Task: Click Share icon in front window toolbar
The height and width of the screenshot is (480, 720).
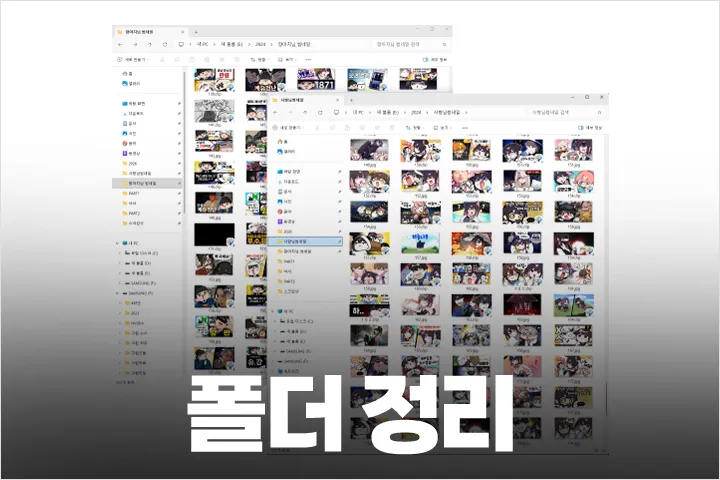Action: pyautogui.click(x=377, y=128)
